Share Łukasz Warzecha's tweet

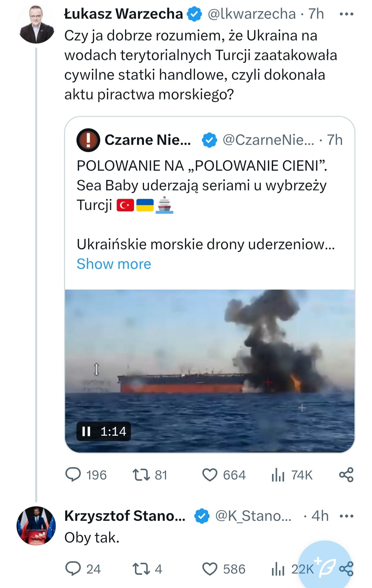(346, 475)
